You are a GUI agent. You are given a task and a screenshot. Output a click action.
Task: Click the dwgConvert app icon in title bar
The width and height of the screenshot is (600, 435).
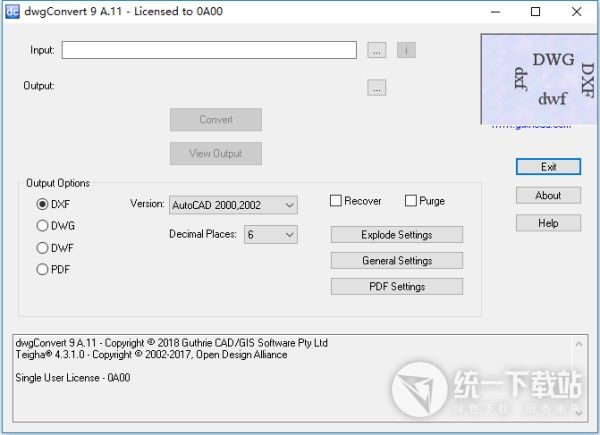pyautogui.click(x=12, y=11)
